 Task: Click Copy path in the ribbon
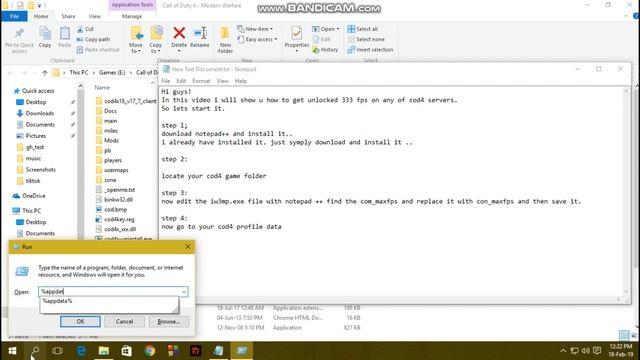tap(93, 40)
